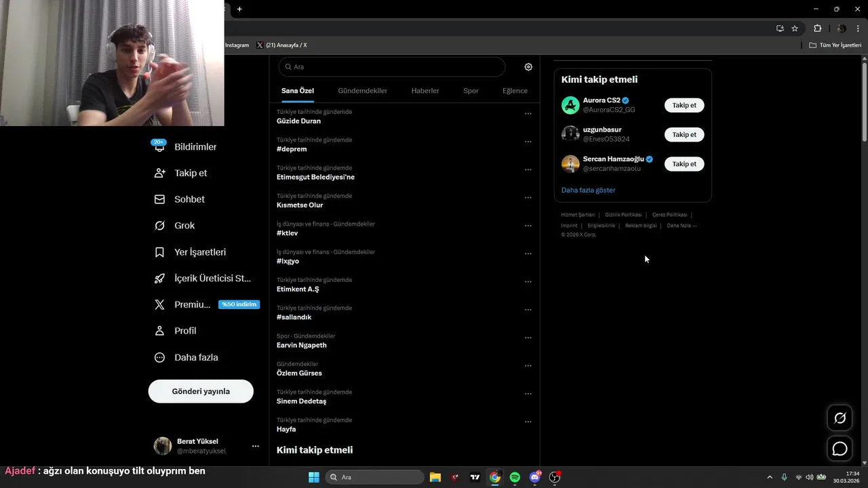
Task: Open Daha fazla menu in sidebar
Action: (186, 357)
